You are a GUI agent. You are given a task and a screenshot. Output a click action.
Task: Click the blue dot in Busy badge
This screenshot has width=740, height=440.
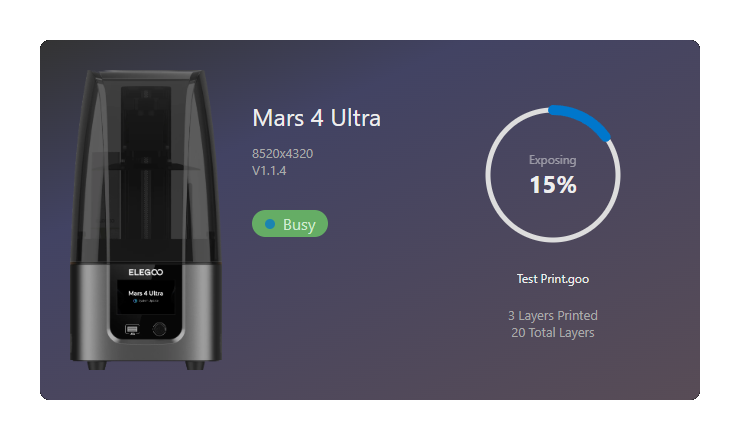tap(270, 224)
